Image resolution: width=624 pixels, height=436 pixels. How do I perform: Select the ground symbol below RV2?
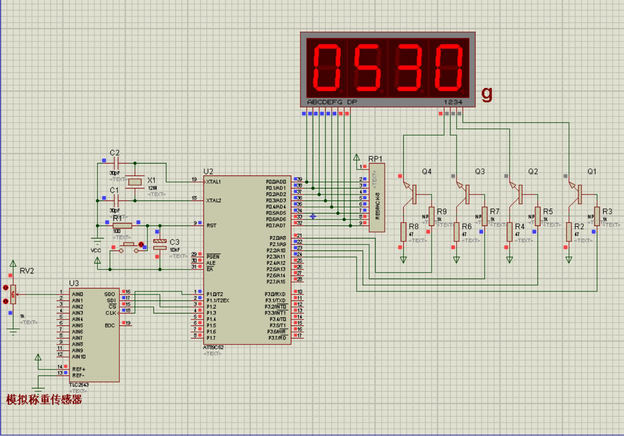click(13, 331)
